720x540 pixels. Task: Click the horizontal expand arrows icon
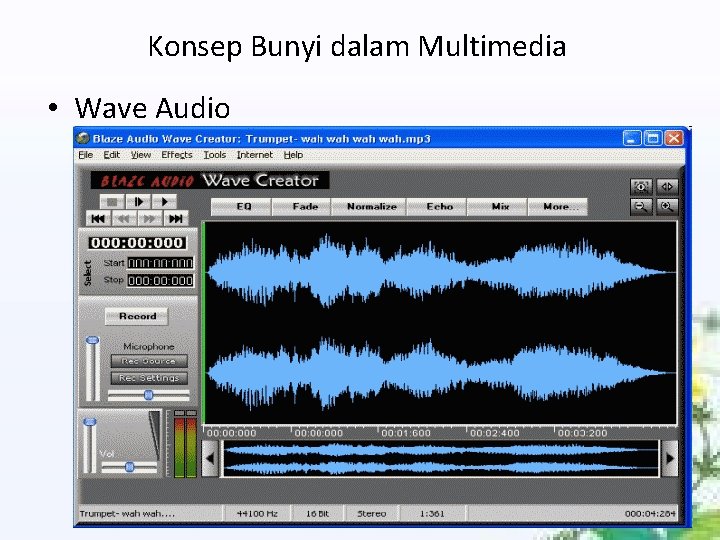click(667, 186)
